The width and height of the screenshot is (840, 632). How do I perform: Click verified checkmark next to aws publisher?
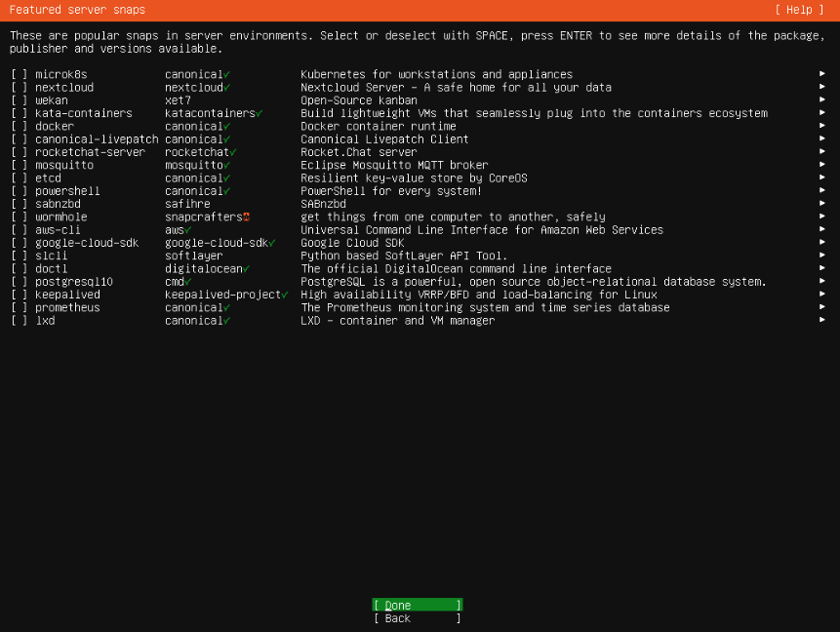(x=187, y=230)
